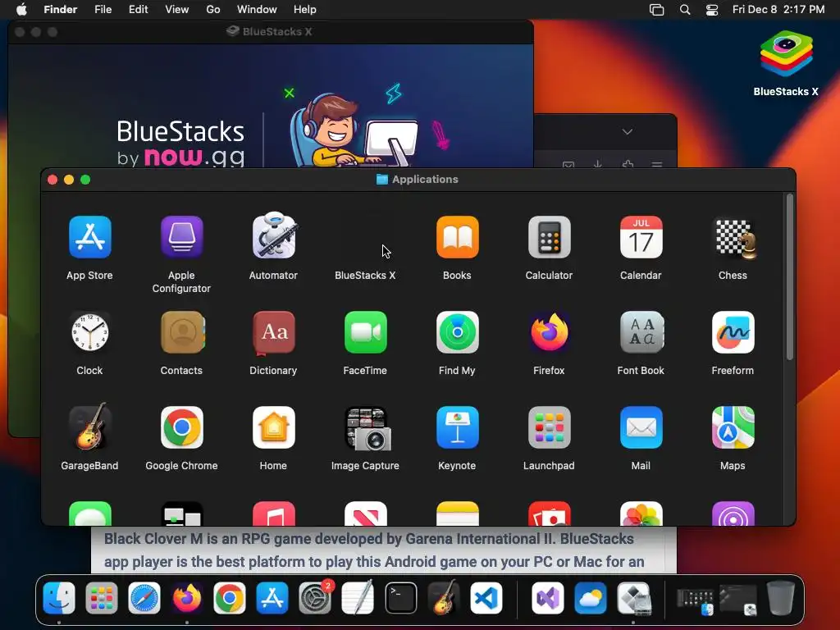Open Google Chrome in Applications window

click(181, 427)
